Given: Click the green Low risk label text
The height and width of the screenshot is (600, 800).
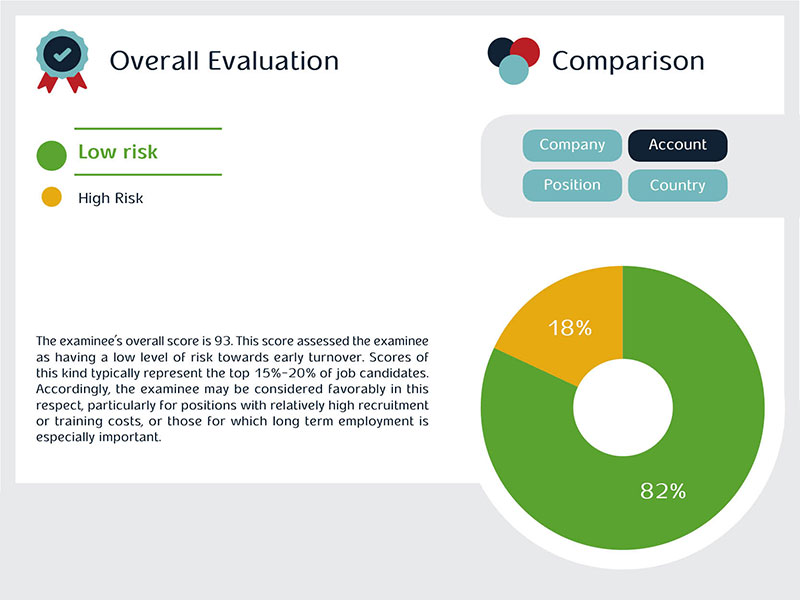Looking at the screenshot, I should click(118, 153).
